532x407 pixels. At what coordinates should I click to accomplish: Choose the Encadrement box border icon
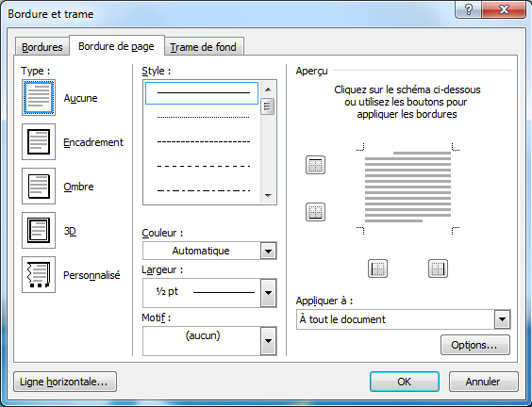tap(39, 141)
